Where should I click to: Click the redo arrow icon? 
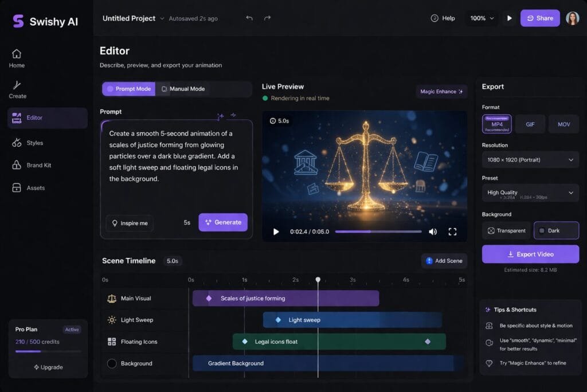[x=267, y=18]
